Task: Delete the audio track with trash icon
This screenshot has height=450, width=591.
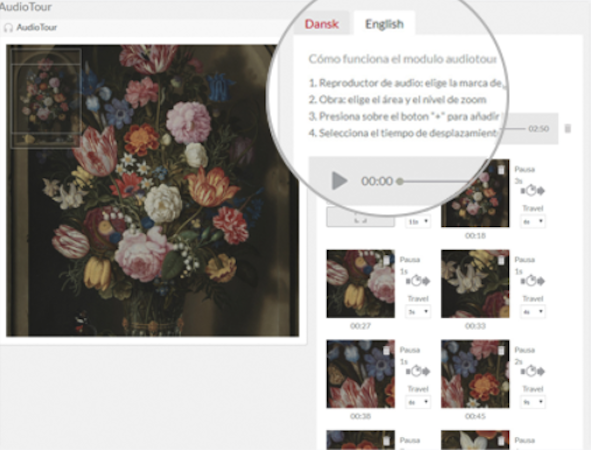Action: [568, 129]
